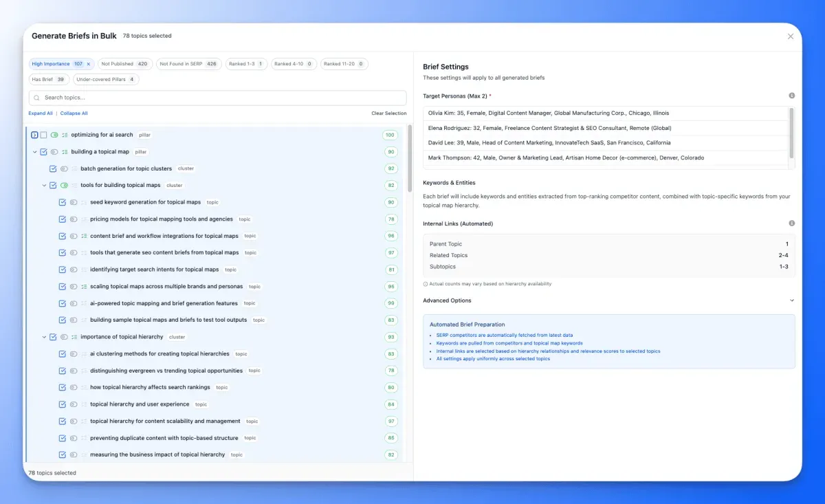825x504 pixels.
Task: Check the 'optimizing for ai search' checkbox
Action: [43, 135]
